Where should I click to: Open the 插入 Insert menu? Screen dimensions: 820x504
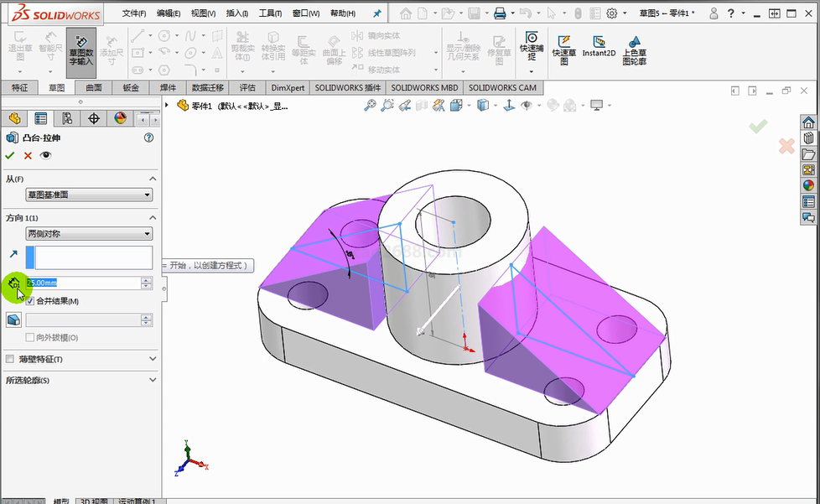click(237, 13)
